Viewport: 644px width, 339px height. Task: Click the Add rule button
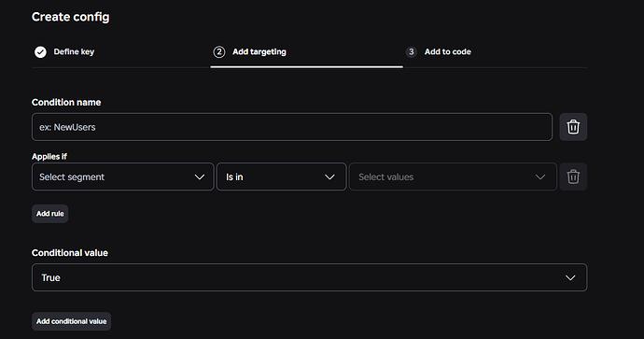point(50,214)
